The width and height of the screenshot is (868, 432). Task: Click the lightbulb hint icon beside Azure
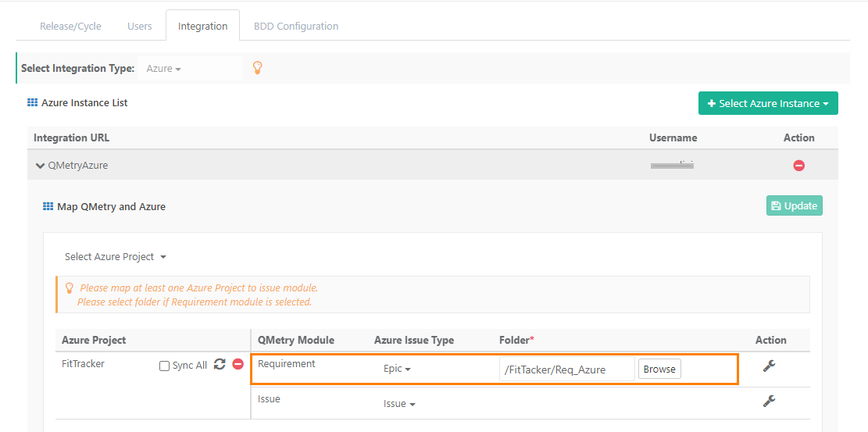coord(257,68)
